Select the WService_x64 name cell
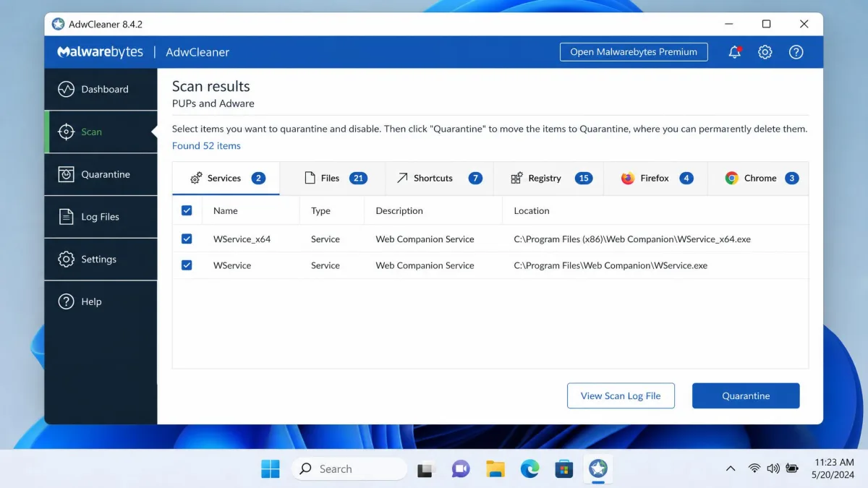This screenshot has width=868, height=488. click(x=242, y=239)
